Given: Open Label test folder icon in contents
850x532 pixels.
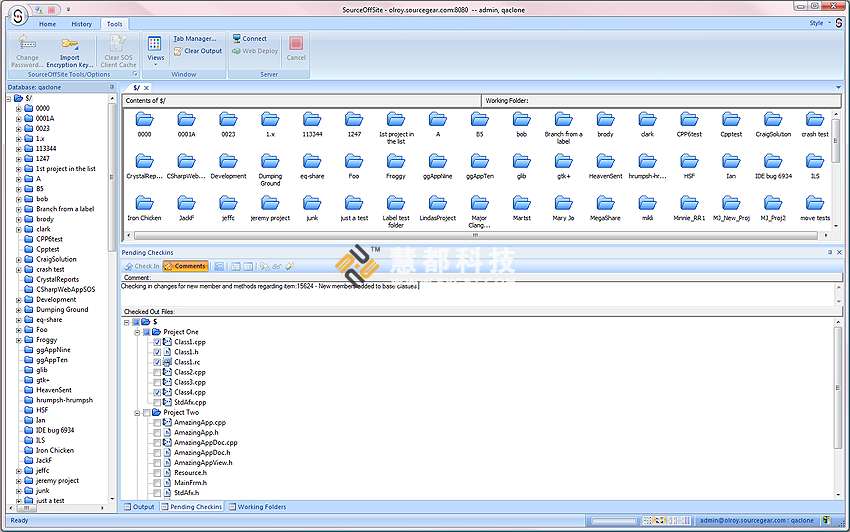Looking at the screenshot, I should tap(396, 203).
